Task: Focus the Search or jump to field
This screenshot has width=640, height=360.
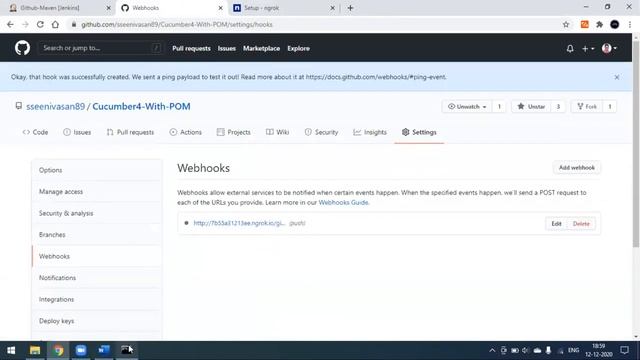Action: click(x=100, y=48)
